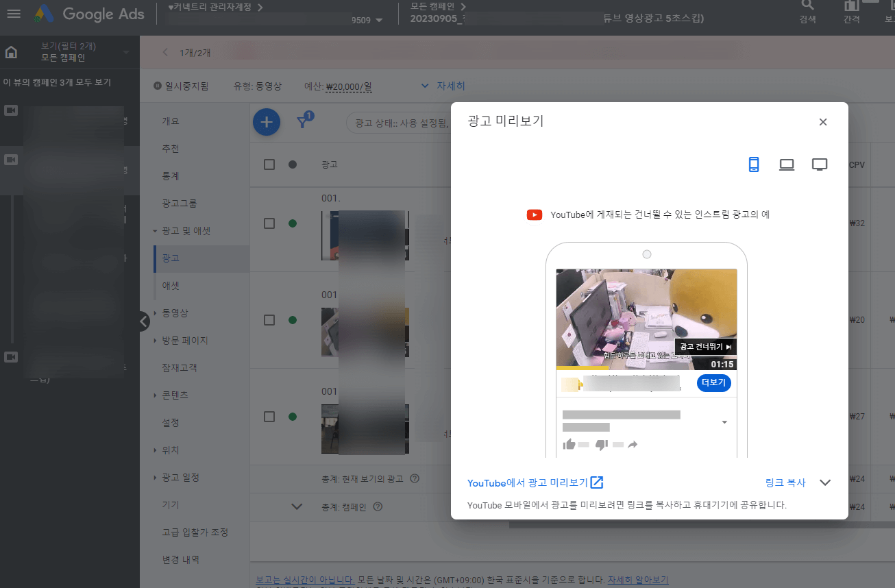Switch ad preview to the laptop view icon
Viewport: 895px width, 588px height.
pyautogui.click(x=787, y=164)
